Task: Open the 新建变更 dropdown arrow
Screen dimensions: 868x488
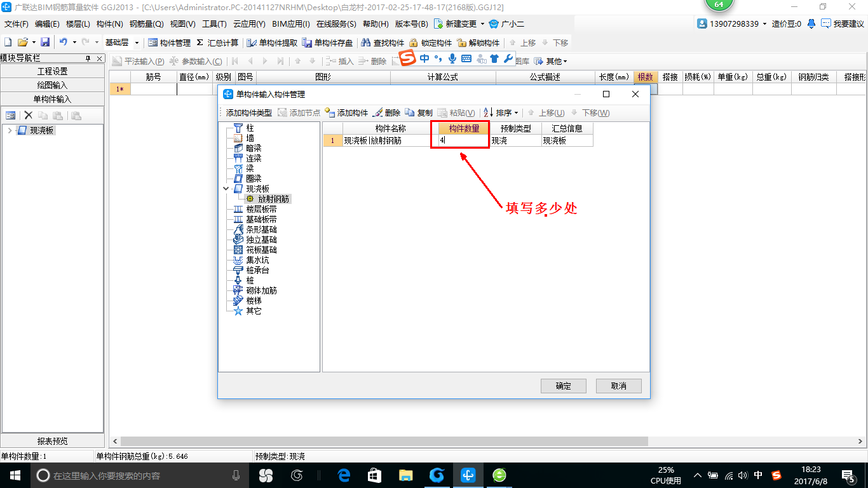Action: [x=483, y=24]
